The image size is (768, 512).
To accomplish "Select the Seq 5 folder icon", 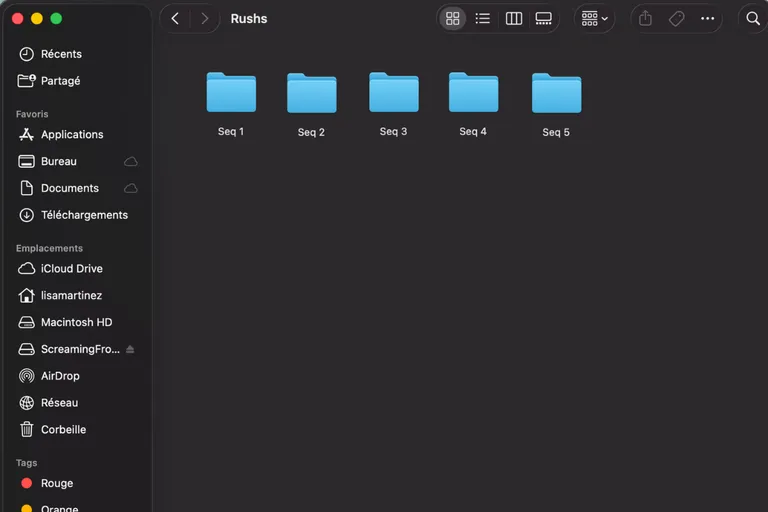I will 556,93.
